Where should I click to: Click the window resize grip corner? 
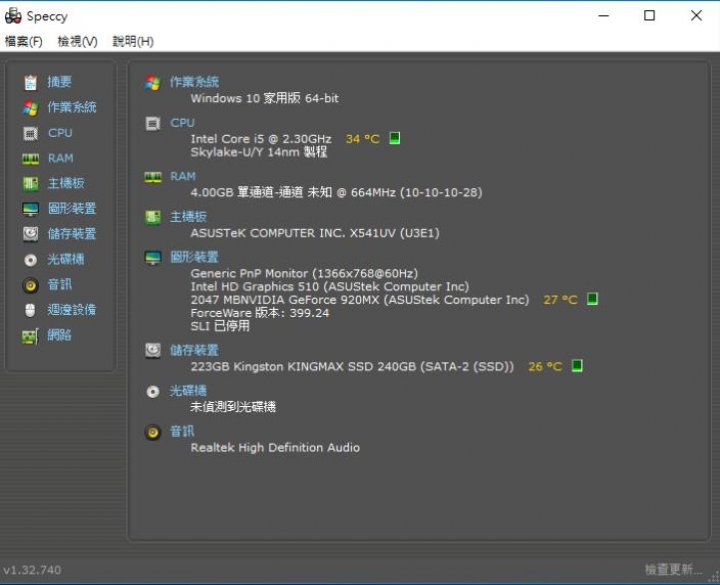coord(715,579)
